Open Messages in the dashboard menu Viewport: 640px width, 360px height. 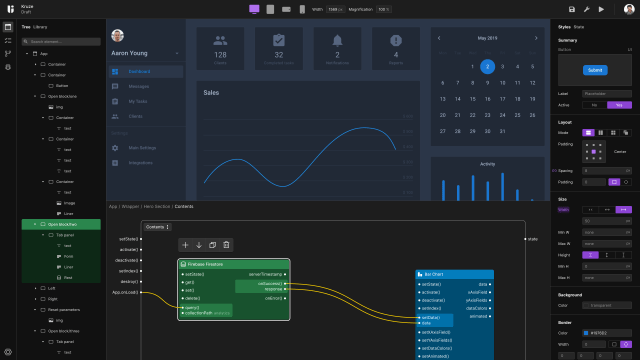(x=139, y=87)
